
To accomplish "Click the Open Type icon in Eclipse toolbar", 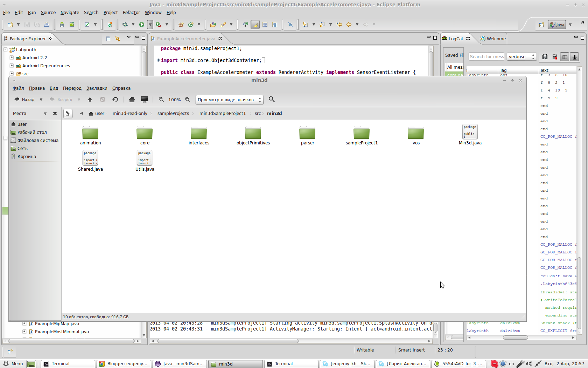I will pos(213,25).
